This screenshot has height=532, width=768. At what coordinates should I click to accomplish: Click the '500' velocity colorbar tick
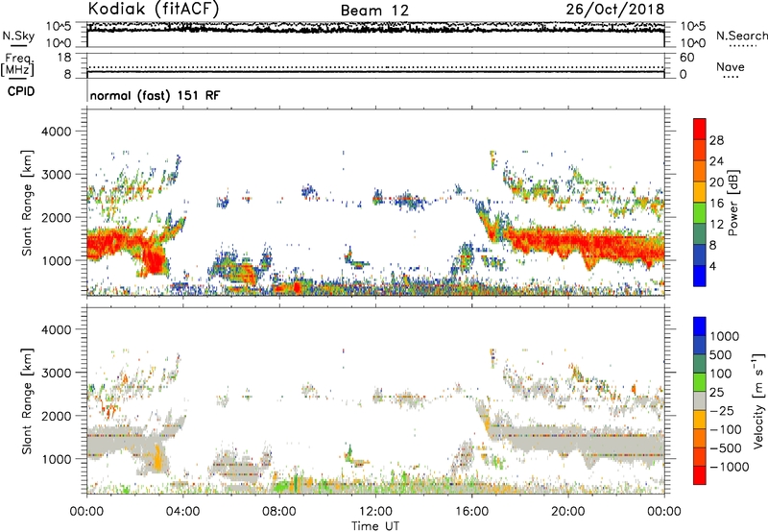[x=721, y=354]
